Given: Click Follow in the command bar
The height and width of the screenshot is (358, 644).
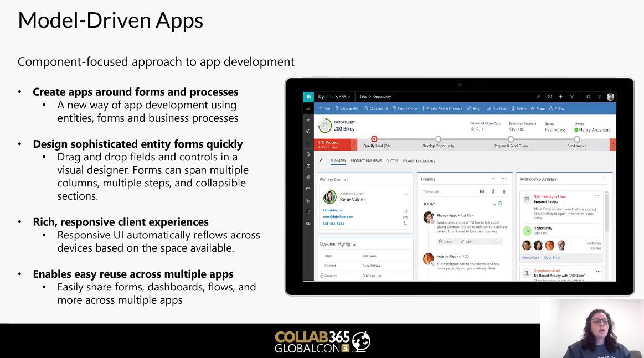Looking at the screenshot, I should (557, 108).
